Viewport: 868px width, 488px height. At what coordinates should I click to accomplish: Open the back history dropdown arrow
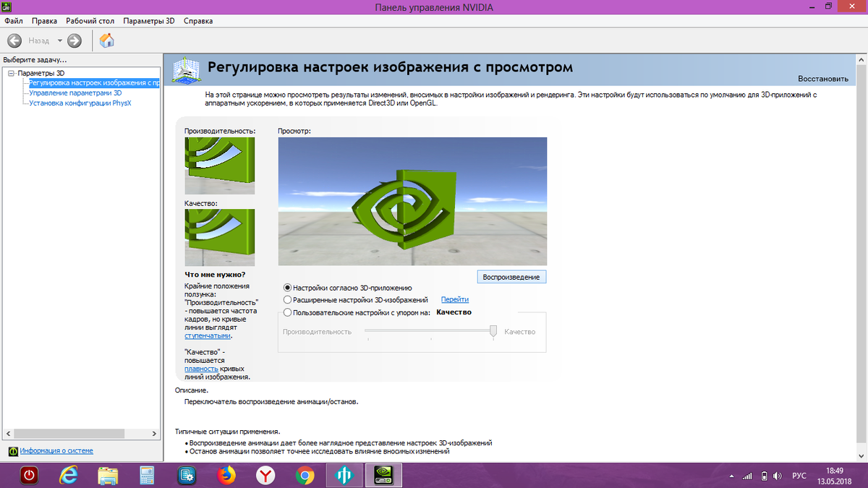(60, 40)
